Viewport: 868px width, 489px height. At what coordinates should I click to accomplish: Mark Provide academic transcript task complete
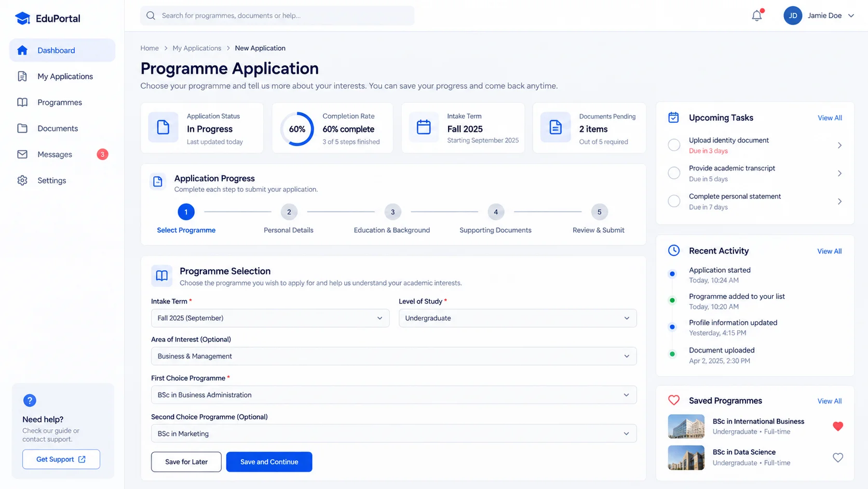pos(674,173)
